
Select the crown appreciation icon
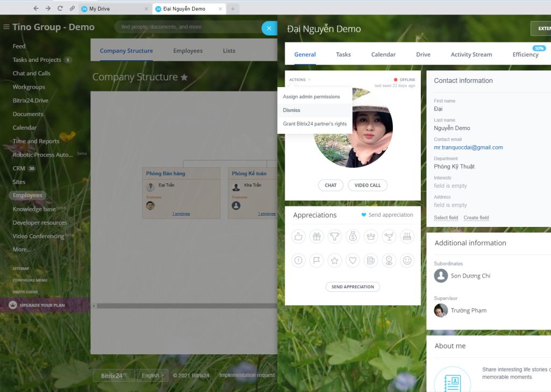point(371,237)
